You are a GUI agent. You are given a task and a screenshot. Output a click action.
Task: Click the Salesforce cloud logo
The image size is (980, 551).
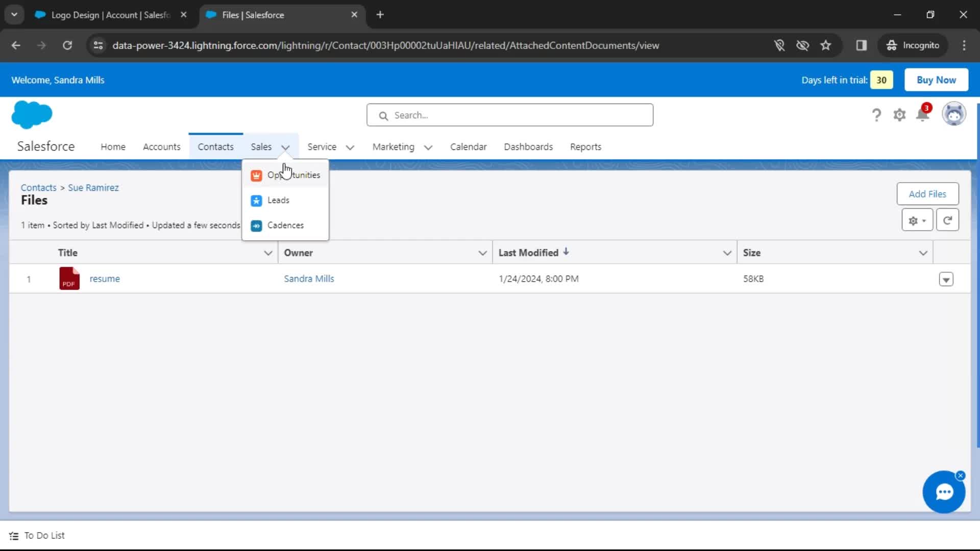coord(32,115)
